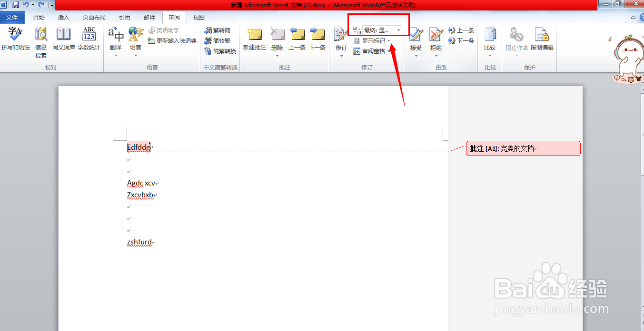Expand 比较 dropdown arrow
Image resolution: width=644 pixels, height=331 pixels.
click(490, 56)
